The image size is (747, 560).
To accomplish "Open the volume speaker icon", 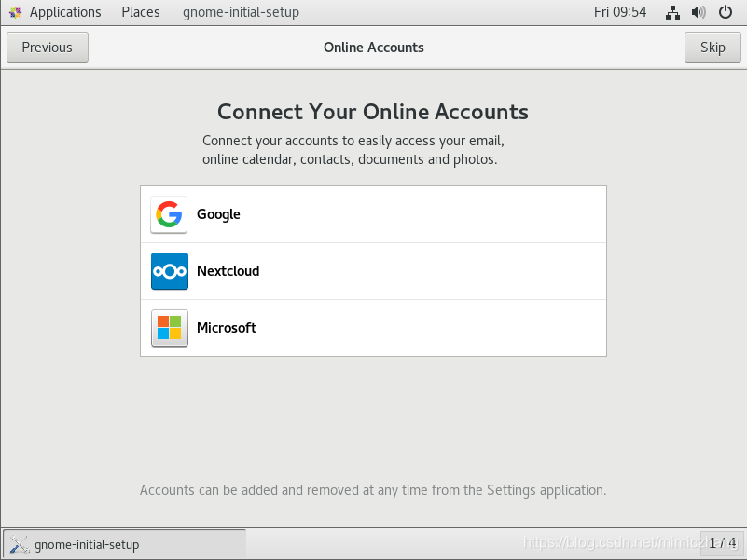I will (699, 12).
